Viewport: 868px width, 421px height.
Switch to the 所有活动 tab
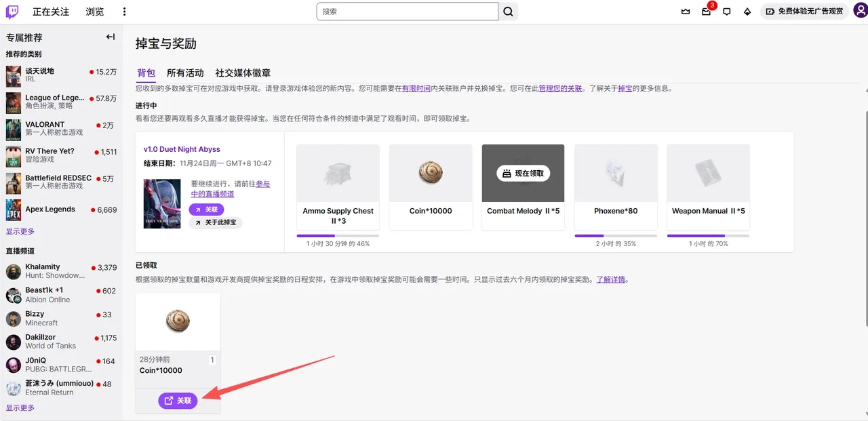click(x=185, y=73)
